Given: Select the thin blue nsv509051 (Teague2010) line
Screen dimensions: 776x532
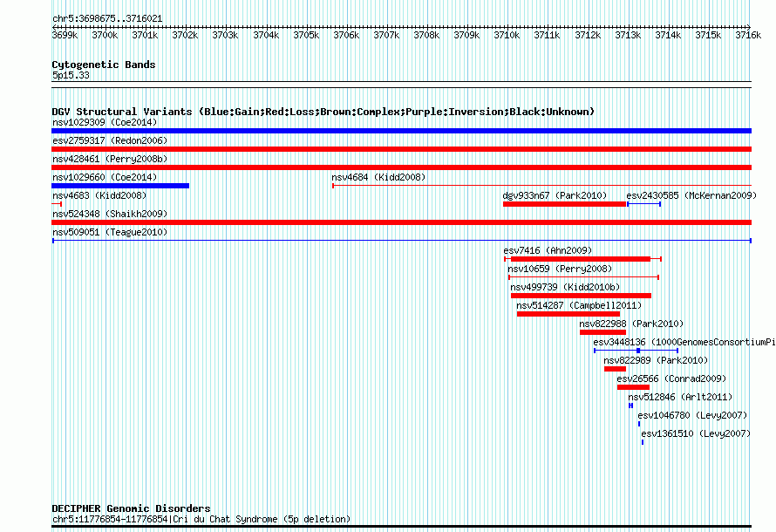Looking at the screenshot, I should 402,241.
